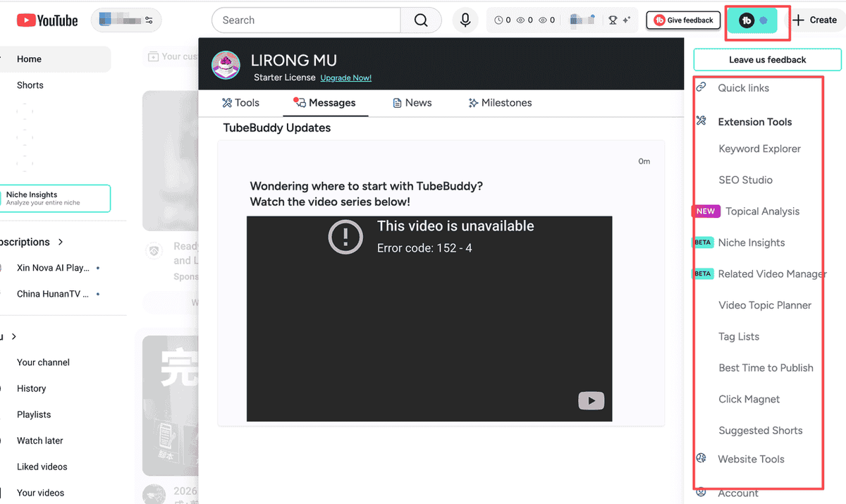846x504 pixels.
Task: Click the sparkle icon beside the trophy
Action: tap(626, 20)
